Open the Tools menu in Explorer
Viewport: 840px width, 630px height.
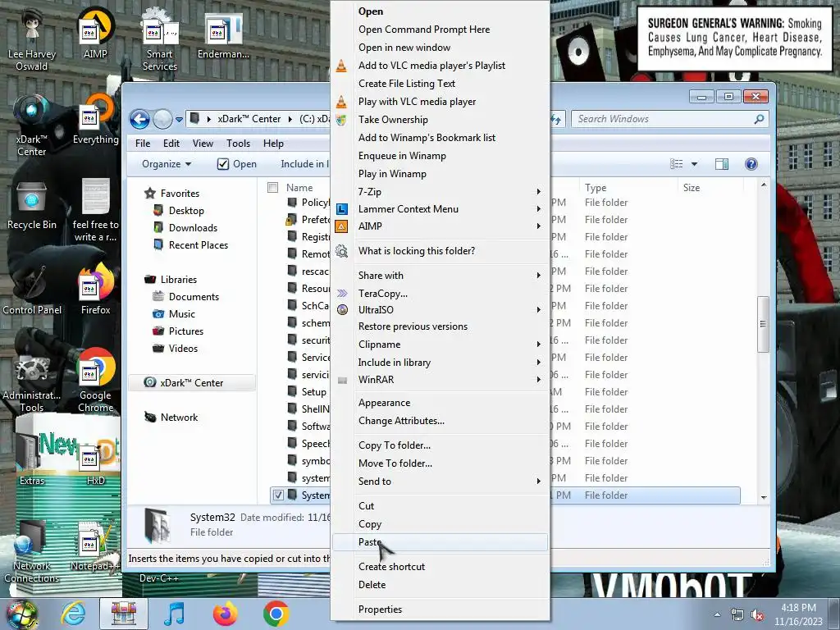tap(238, 144)
